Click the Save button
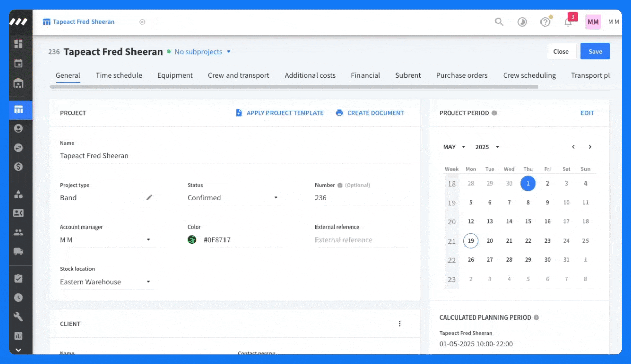The height and width of the screenshot is (364, 631). click(x=595, y=51)
